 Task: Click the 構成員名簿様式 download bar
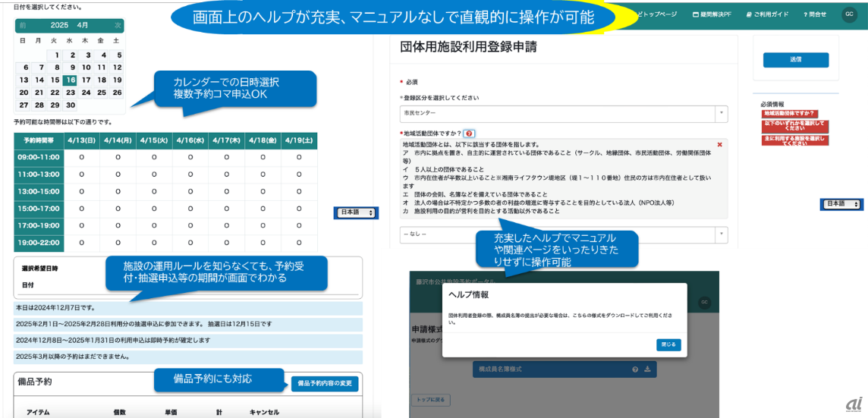click(x=564, y=369)
